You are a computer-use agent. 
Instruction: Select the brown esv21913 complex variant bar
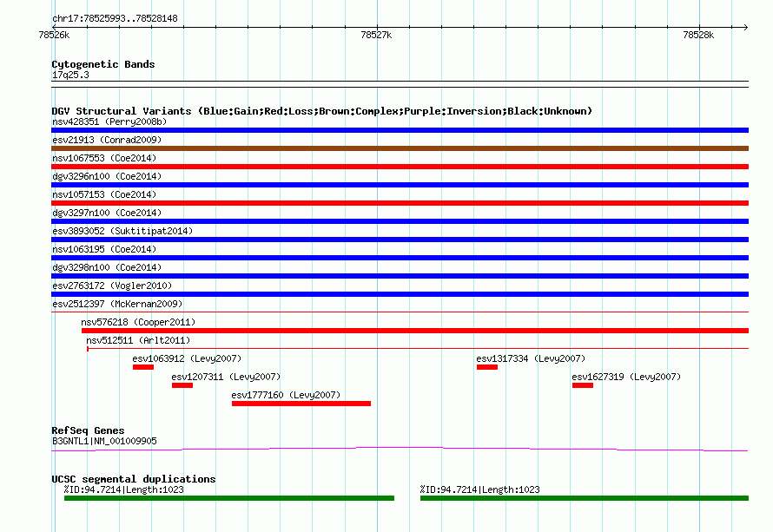(x=400, y=148)
